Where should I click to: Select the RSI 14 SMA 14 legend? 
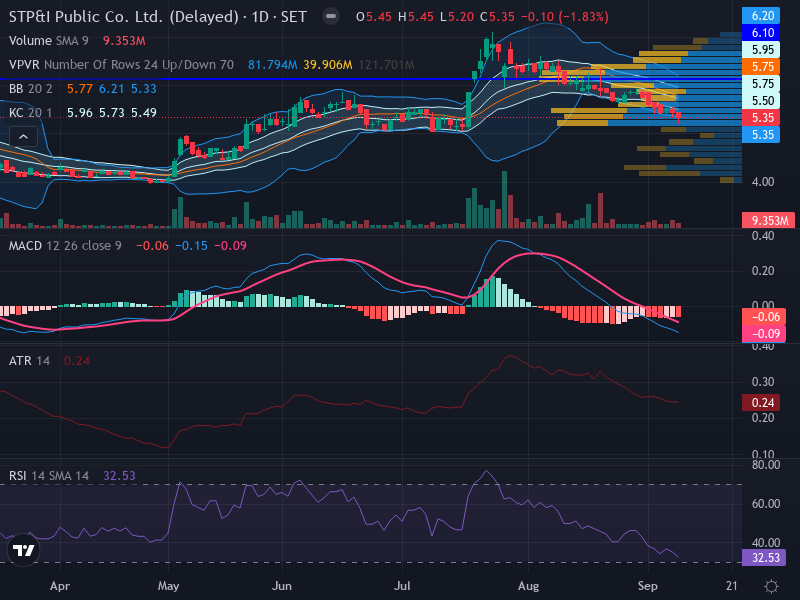point(48,476)
